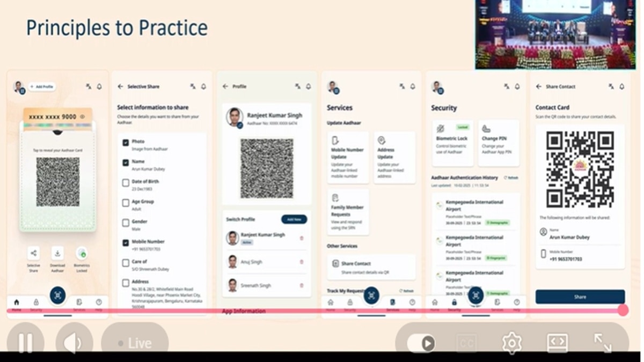Screen dimensions: 644x362
Task: Mute the video volume
Action: (74, 342)
